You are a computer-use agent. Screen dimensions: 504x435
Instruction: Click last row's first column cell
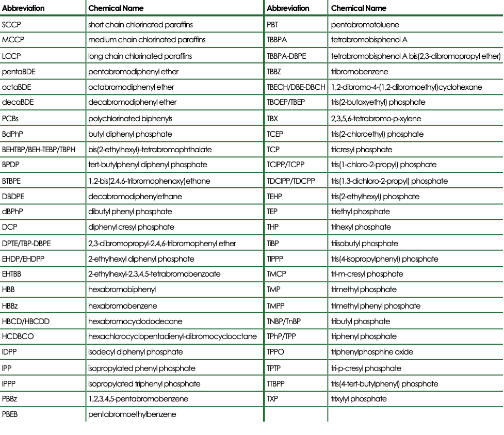(x=42, y=414)
